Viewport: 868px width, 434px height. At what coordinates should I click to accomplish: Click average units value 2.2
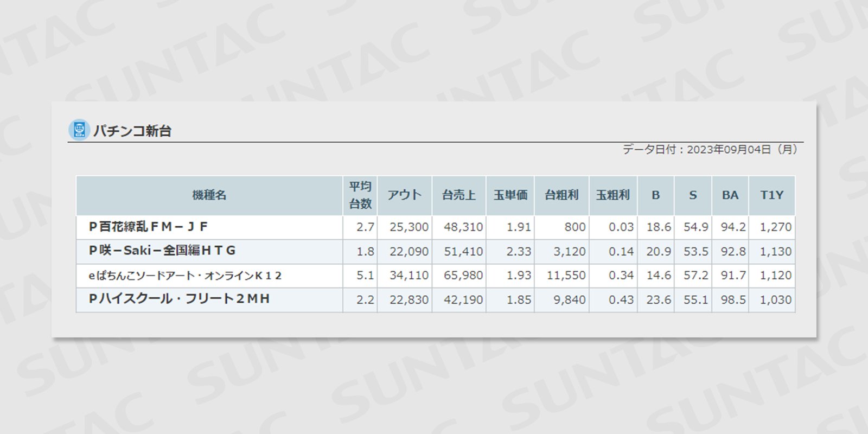pyautogui.click(x=365, y=300)
